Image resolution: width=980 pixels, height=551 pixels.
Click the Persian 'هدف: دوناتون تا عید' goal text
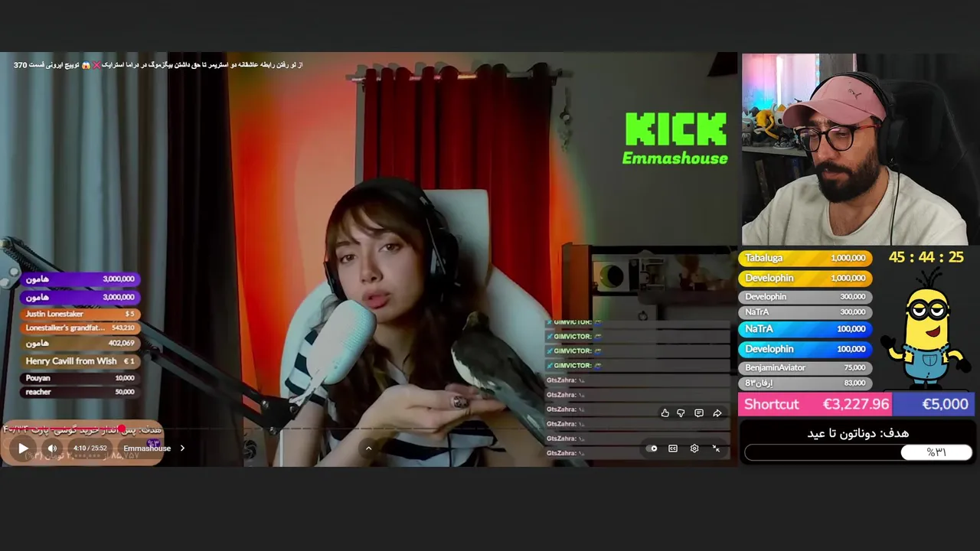tap(858, 433)
